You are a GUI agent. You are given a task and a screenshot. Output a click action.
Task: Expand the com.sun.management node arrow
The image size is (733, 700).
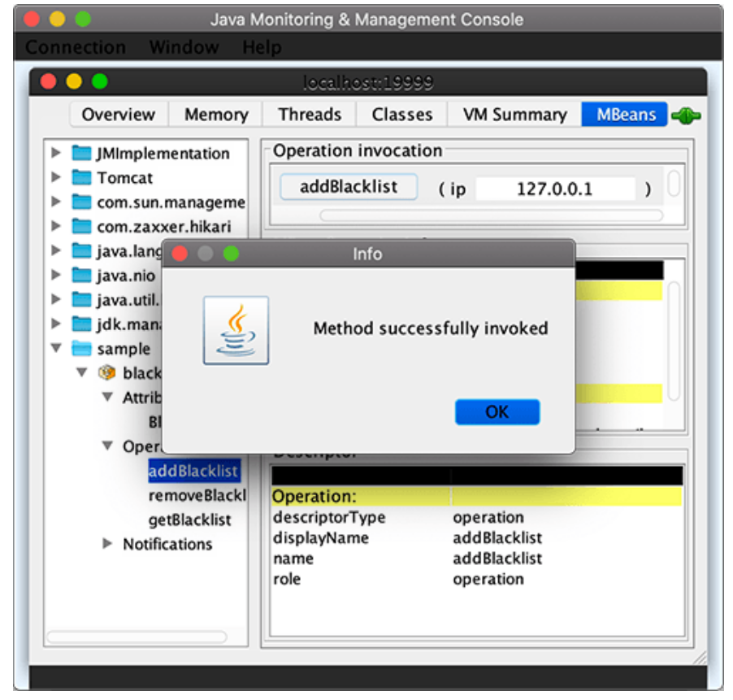(56, 201)
